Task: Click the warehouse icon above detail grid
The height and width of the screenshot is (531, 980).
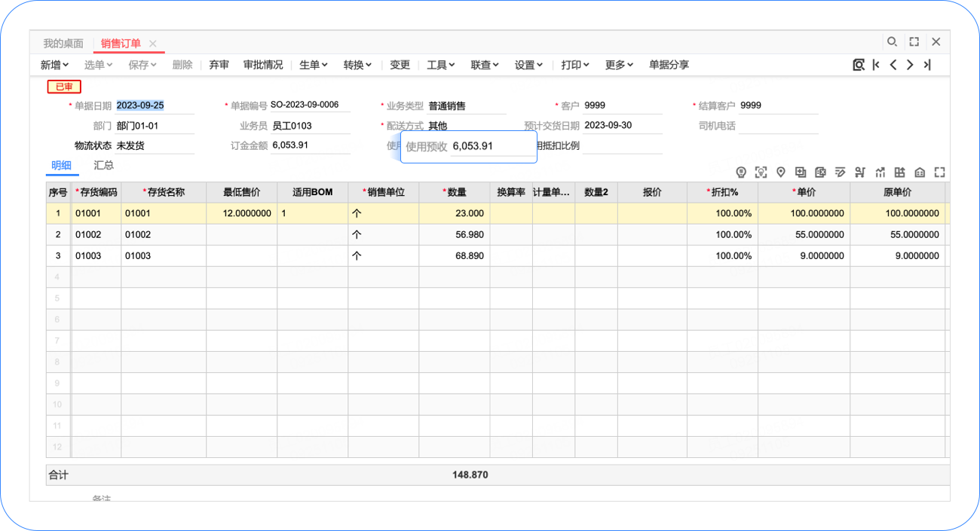Action: (x=920, y=172)
